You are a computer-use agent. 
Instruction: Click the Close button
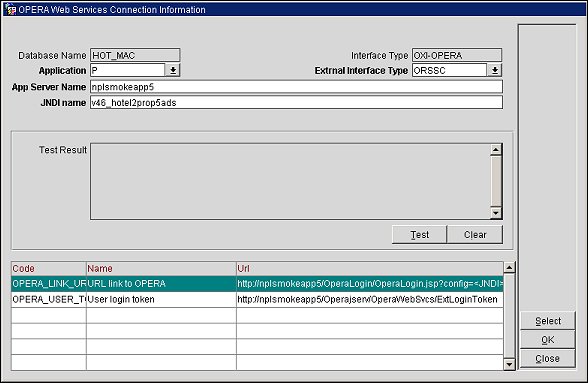point(548,358)
